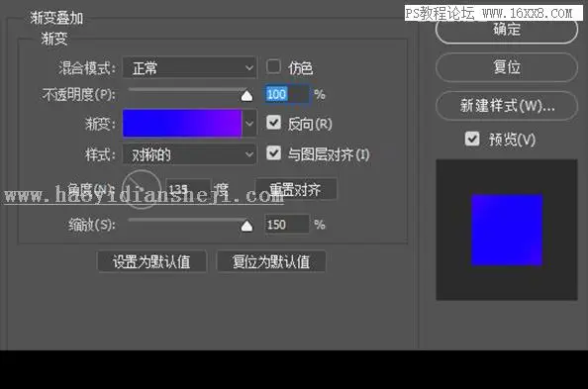Uncheck the 与图层对齐(I) checkbox

coord(273,153)
